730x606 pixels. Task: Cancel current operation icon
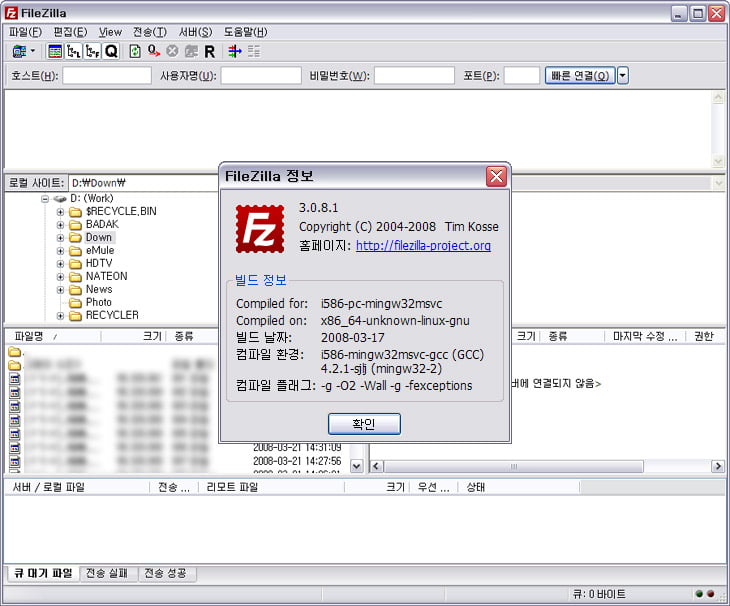[x=172, y=51]
